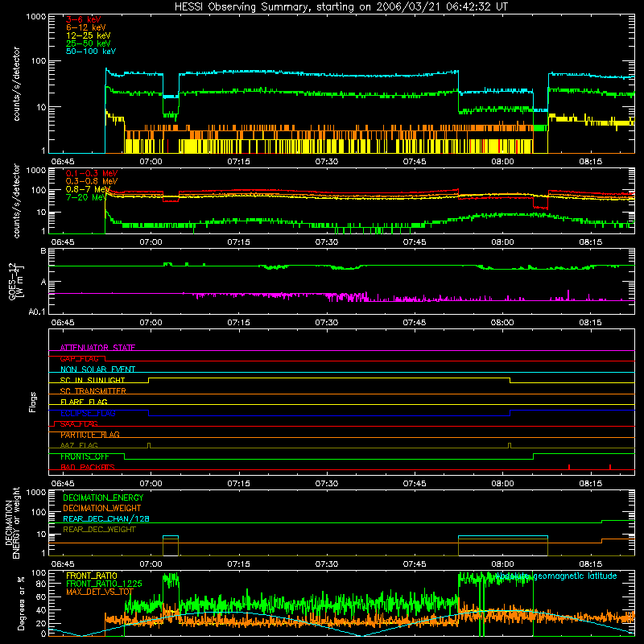
Task: Click the SC_TRANSMITTER flag label
Action: (93, 391)
